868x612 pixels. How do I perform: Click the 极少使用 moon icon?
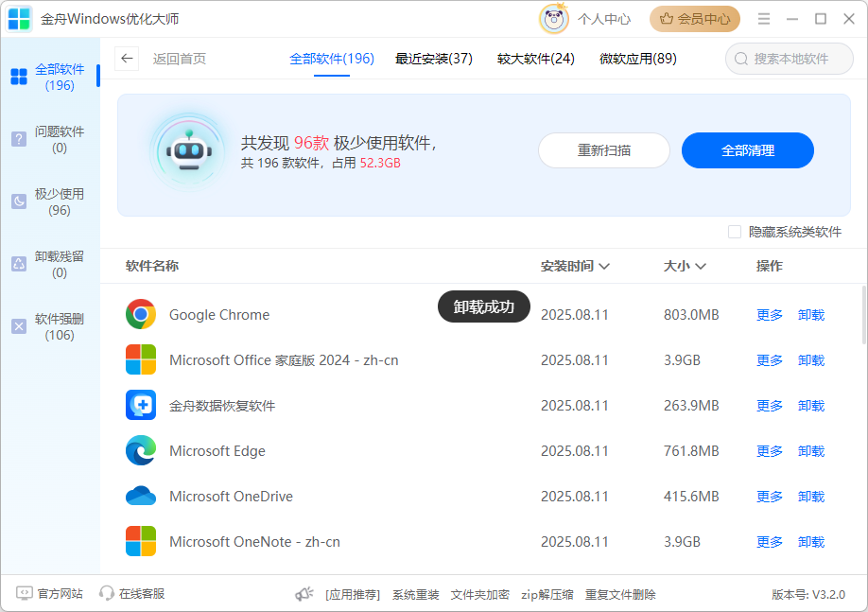(x=19, y=201)
